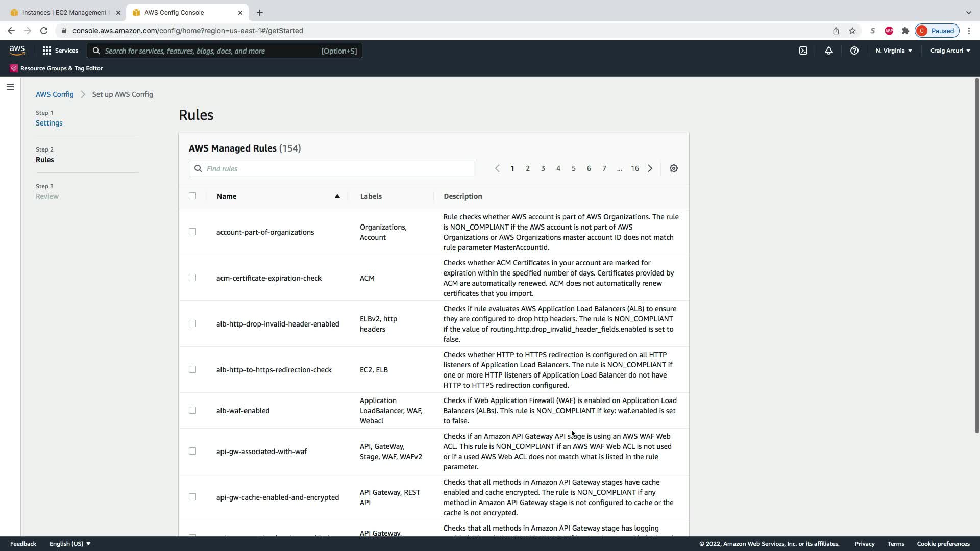Switch to the Instances EC2 Management tab
The image size is (980, 551).
coord(64,12)
